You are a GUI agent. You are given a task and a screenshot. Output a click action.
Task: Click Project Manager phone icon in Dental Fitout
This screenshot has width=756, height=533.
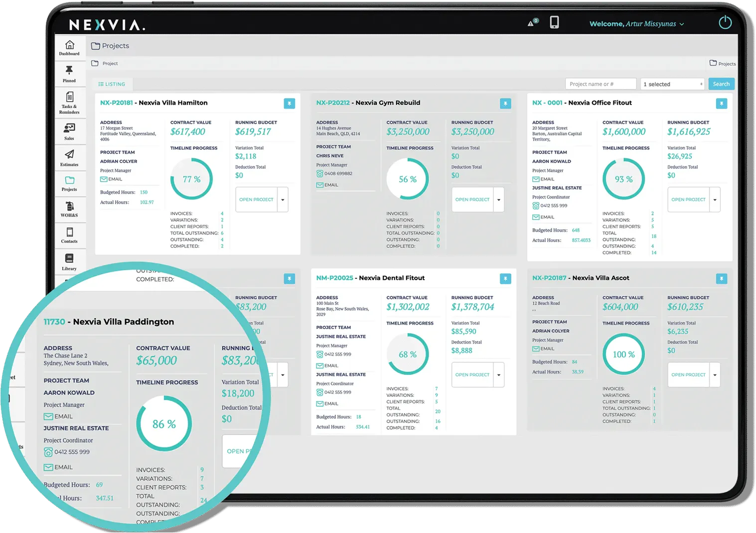click(x=320, y=355)
